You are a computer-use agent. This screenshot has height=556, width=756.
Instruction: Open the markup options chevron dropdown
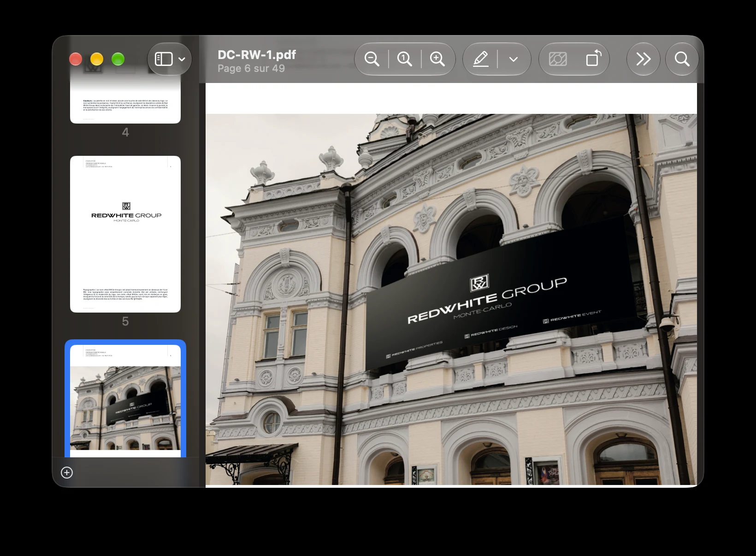pos(514,59)
